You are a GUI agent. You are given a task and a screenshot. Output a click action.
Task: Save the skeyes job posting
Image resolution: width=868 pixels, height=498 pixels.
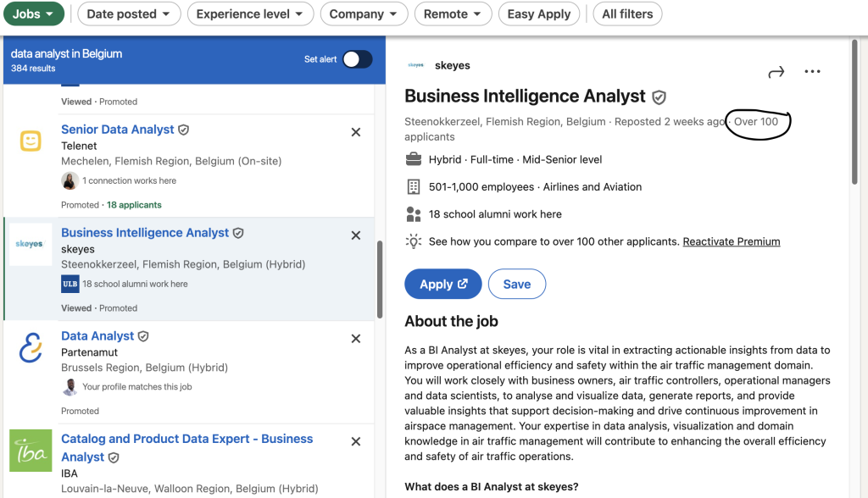click(516, 284)
